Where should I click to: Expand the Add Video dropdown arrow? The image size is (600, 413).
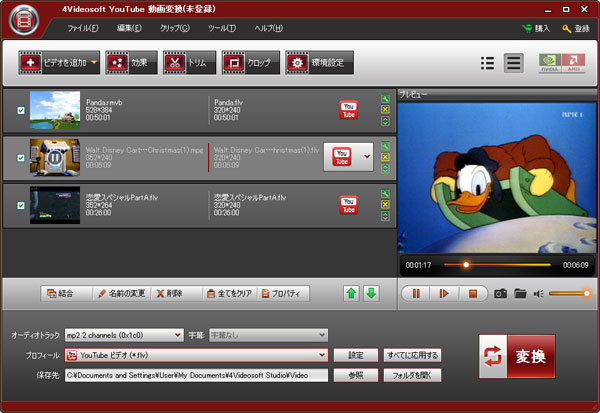tap(94, 62)
